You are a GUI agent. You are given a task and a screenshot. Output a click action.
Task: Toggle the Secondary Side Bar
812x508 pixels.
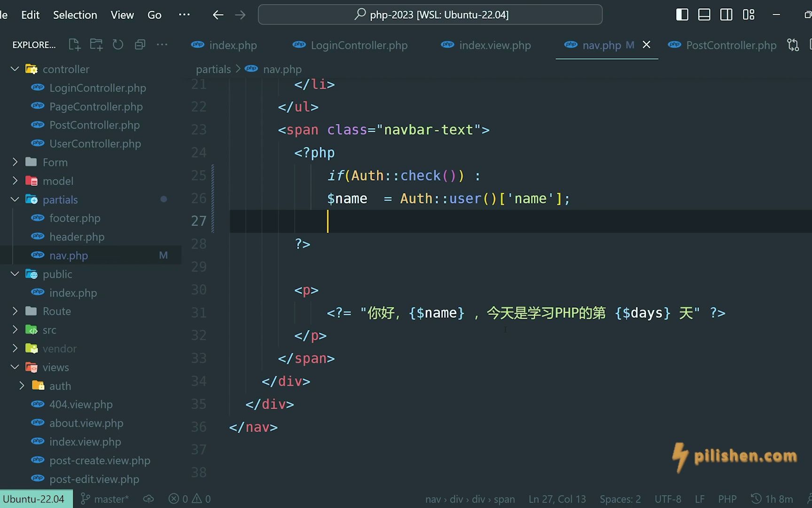coord(726,15)
